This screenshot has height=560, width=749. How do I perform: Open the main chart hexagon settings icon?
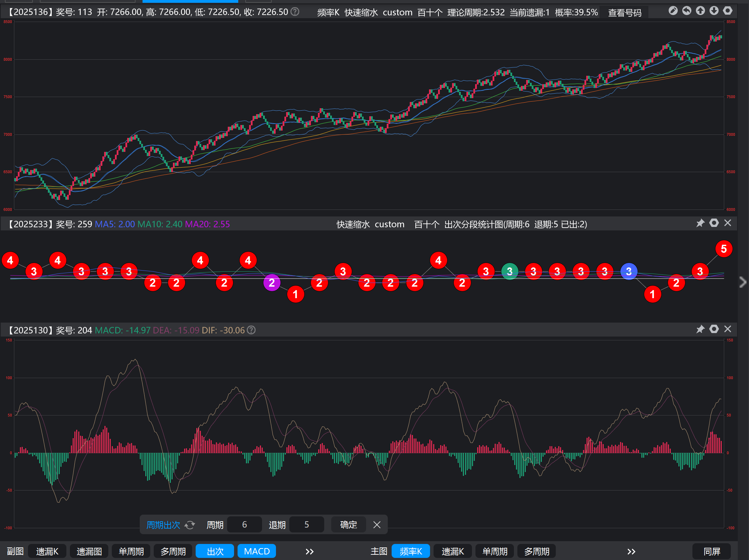pyautogui.click(x=727, y=11)
